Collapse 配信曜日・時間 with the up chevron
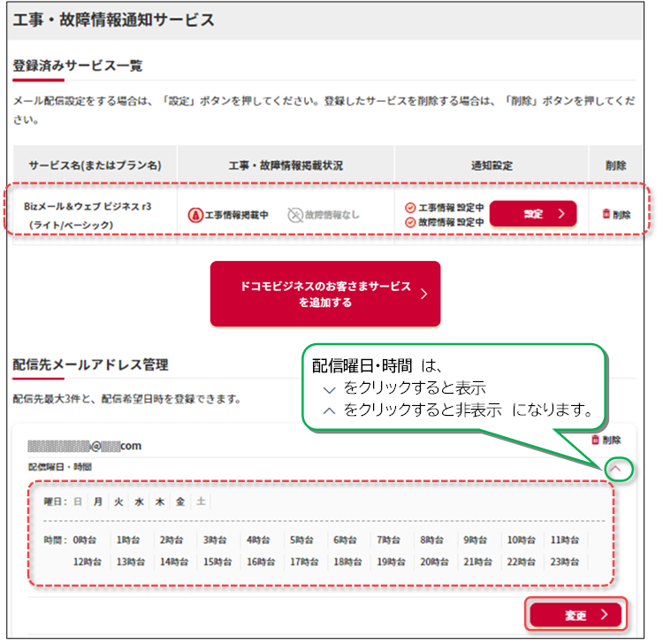663x644 pixels. pos(615,469)
